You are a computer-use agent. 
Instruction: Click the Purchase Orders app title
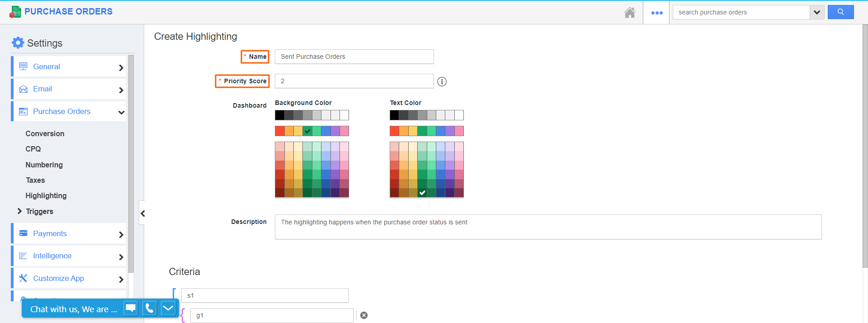[68, 11]
